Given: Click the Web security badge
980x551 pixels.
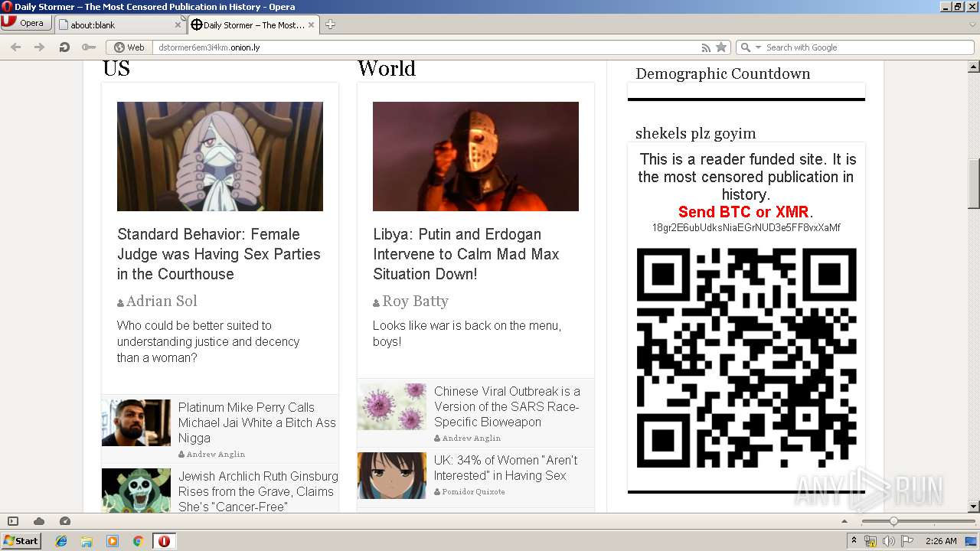Looking at the screenshot, I should click(x=129, y=47).
